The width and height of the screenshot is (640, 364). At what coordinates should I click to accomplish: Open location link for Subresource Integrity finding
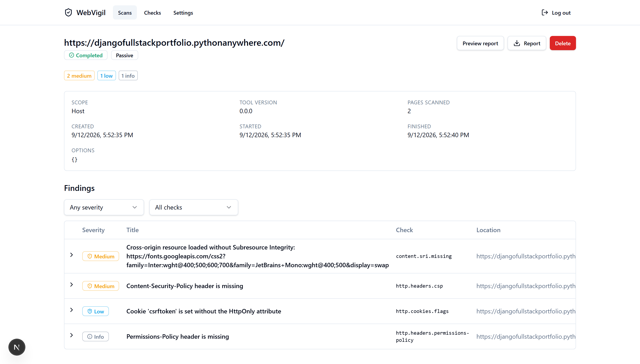[x=526, y=256]
